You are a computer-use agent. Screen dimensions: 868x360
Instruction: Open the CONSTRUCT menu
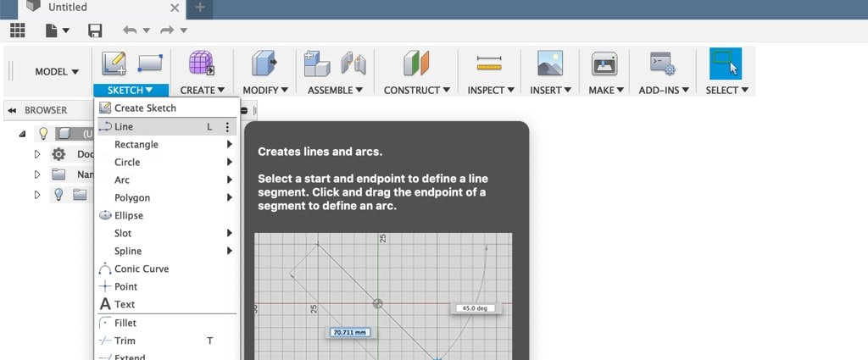417,90
